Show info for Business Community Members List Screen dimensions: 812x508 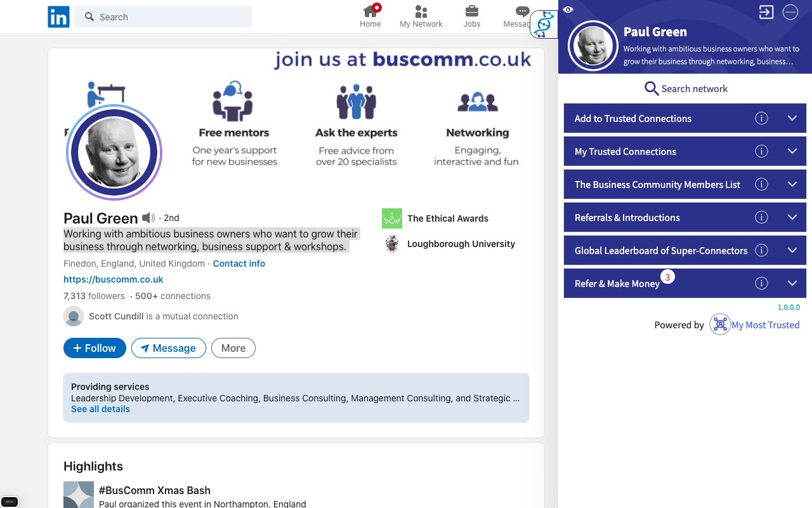(x=761, y=184)
